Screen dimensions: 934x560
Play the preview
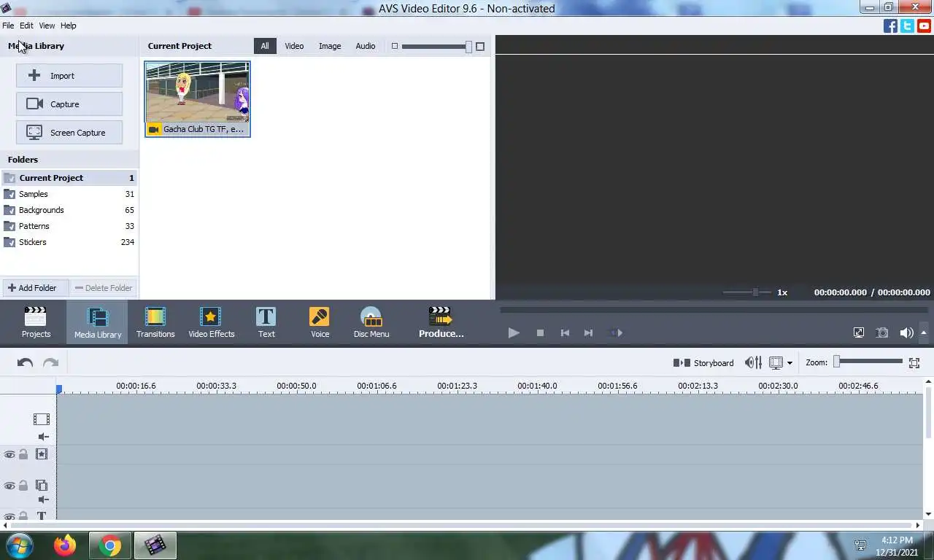click(x=514, y=332)
